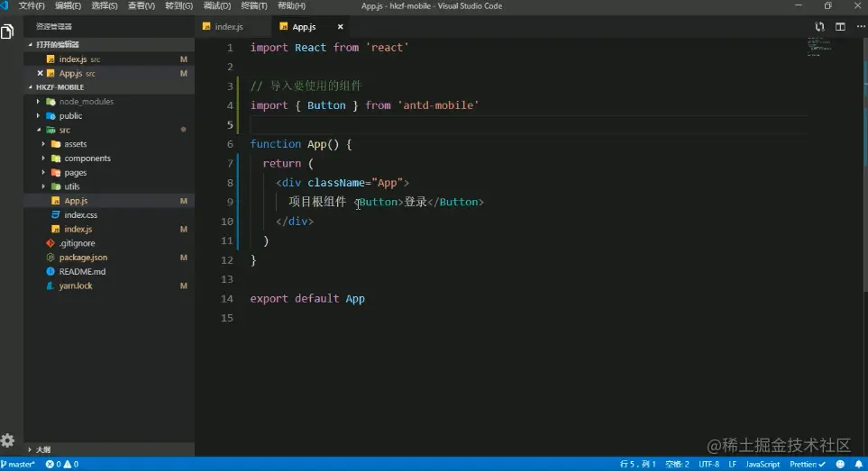Open index.js in the open editors list

click(x=109, y=59)
